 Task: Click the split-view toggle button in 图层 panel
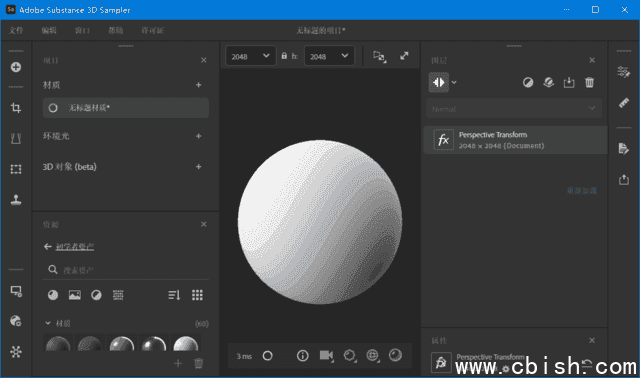(x=439, y=82)
